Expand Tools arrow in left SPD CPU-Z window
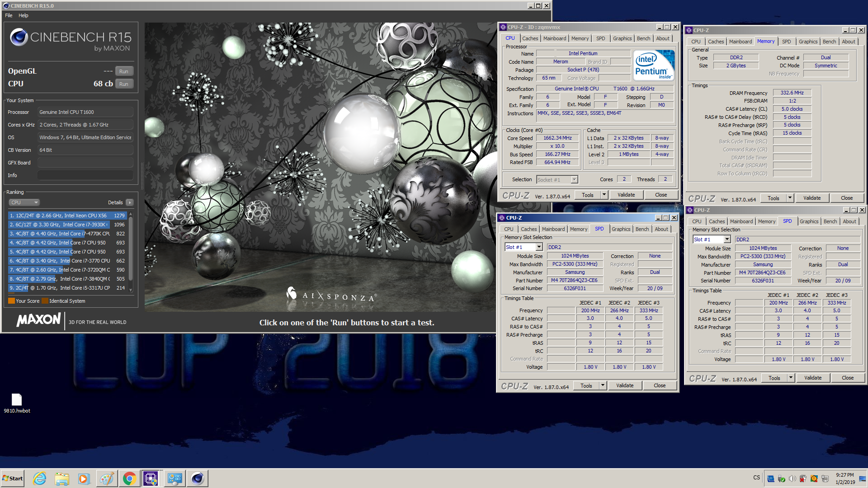Image resolution: width=868 pixels, height=488 pixels. tap(603, 385)
